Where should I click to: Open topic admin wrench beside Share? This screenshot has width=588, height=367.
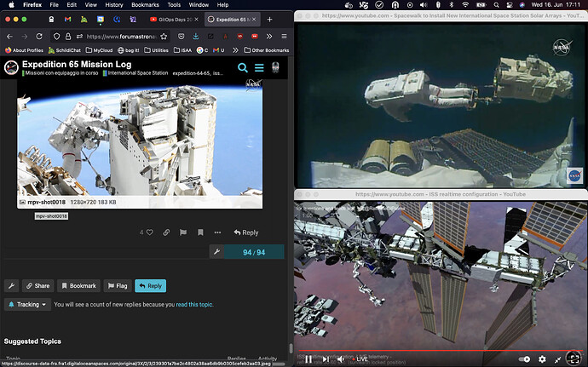click(x=12, y=285)
